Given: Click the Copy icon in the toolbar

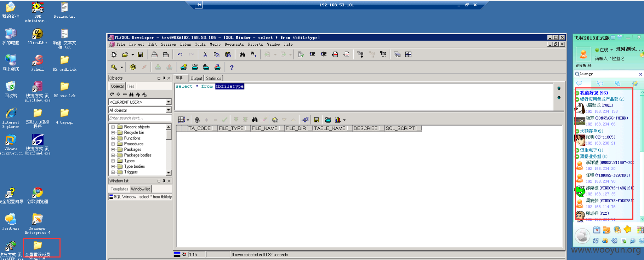Looking at the screenshot, I should coord(216,54).
